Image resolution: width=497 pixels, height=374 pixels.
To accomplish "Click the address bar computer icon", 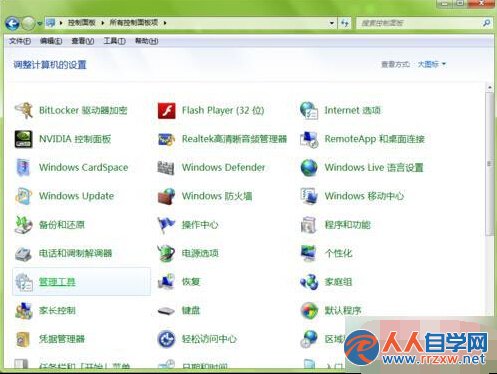I will (51, 23).
